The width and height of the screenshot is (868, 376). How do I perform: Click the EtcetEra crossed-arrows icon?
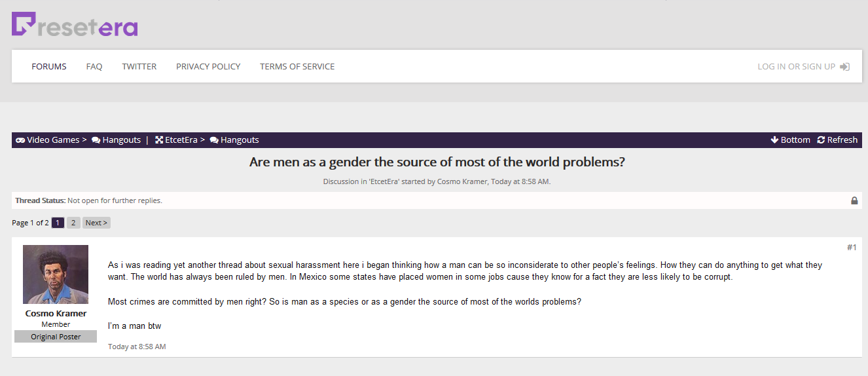159,140
